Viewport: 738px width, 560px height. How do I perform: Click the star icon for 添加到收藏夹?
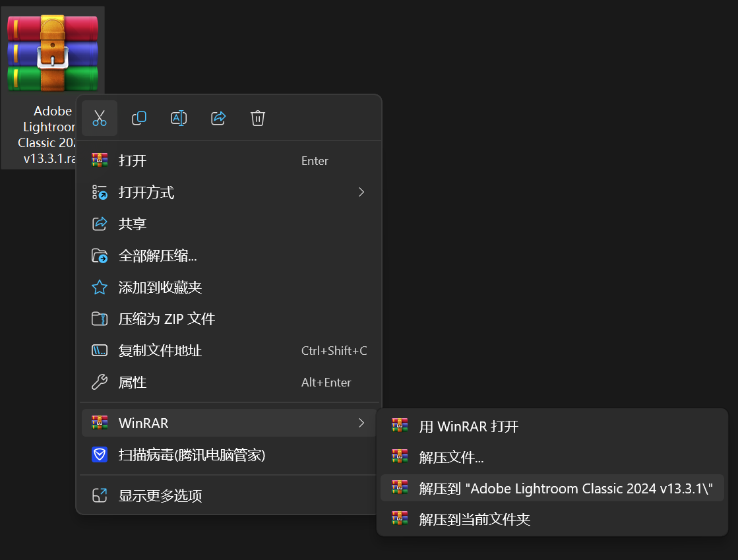100,288
